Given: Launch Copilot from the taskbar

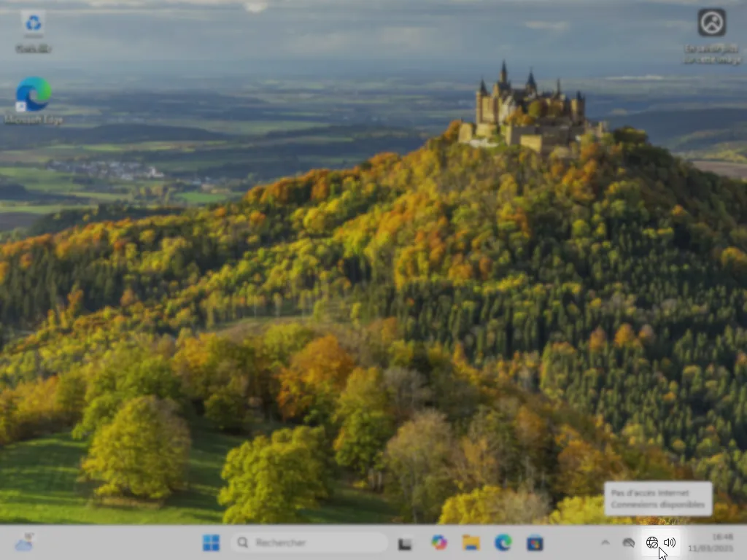Looking at the screenshot, I should coord(439,542).
